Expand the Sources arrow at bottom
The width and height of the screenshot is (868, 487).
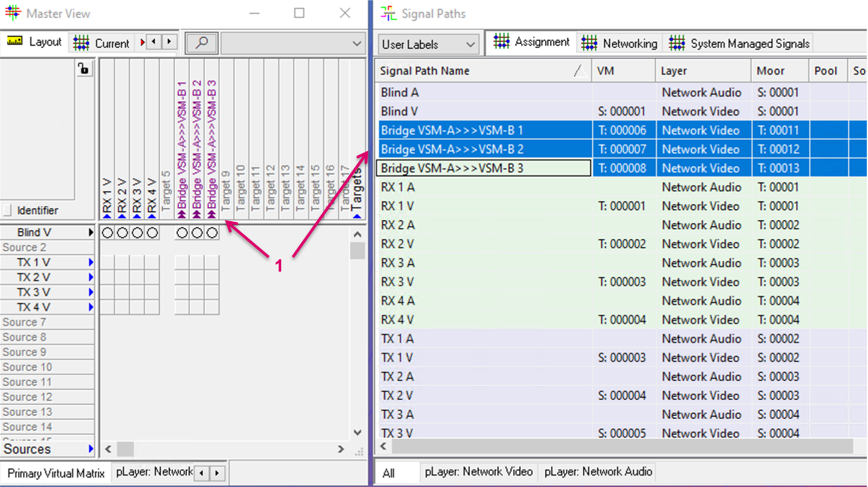tap(91, 449)
